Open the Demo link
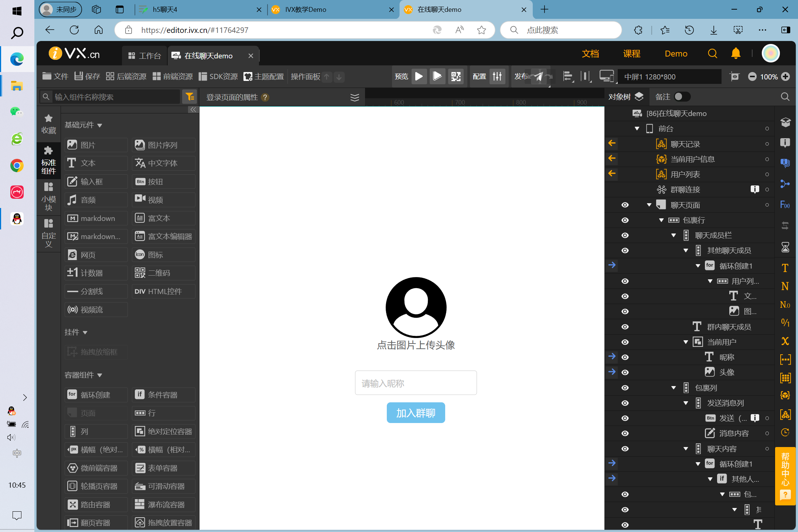 click(676, 54)
